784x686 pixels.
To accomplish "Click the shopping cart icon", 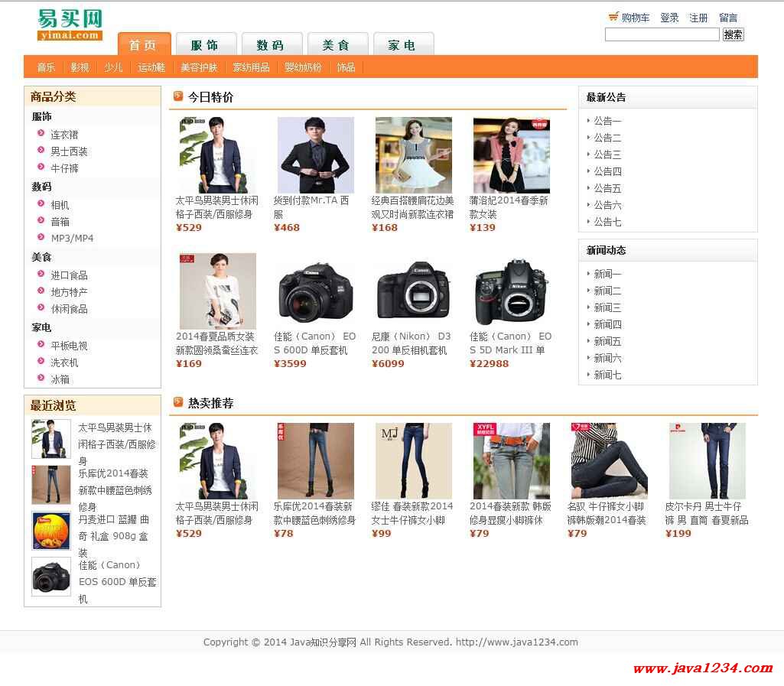I will click(613, 17).
